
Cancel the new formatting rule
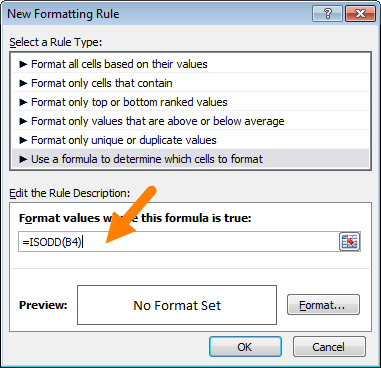click(329, 347)
